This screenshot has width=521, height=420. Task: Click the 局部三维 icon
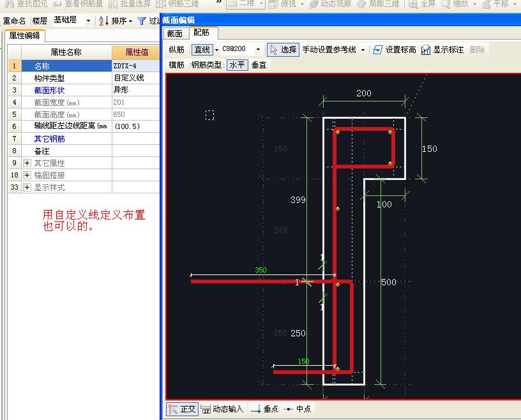pyautogui.click(x=361, y=4)
